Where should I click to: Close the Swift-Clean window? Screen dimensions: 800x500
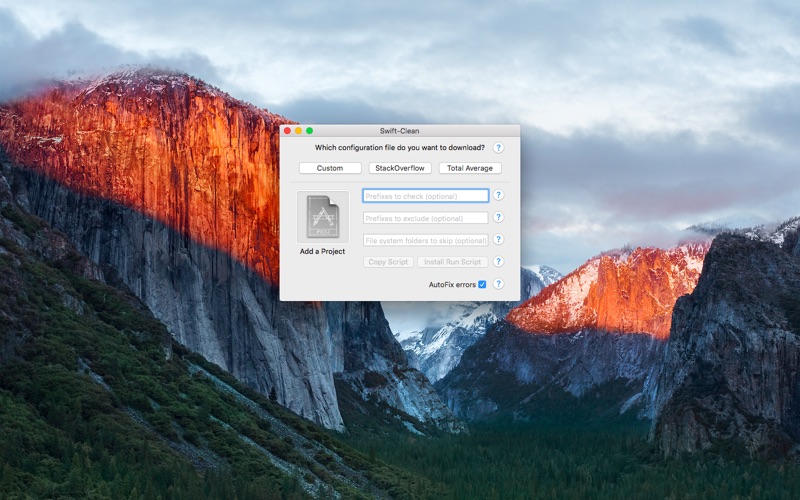[x=288, y=131]
